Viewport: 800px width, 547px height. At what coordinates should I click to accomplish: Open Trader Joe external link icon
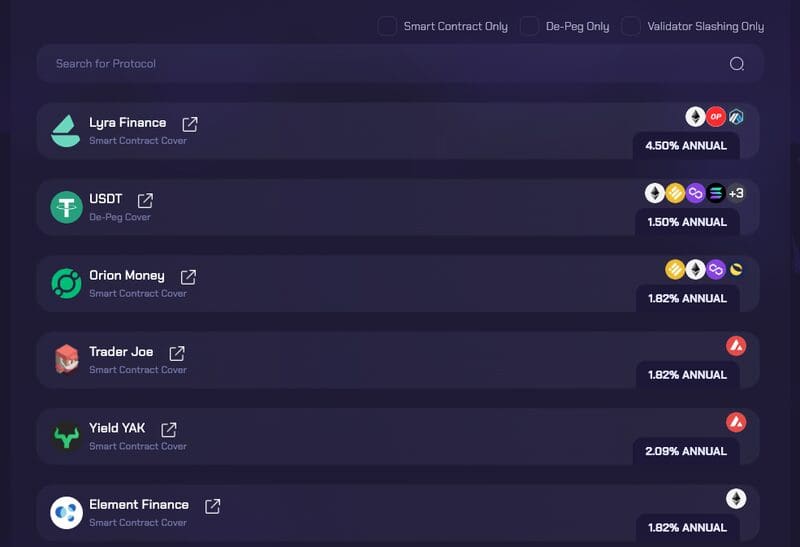(x=177, y=353)
